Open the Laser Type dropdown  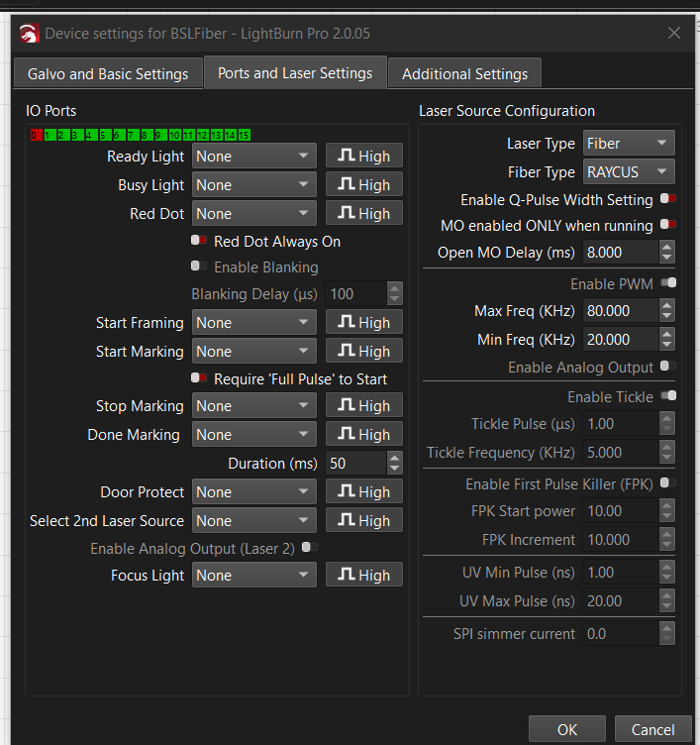tap(629, 144)
